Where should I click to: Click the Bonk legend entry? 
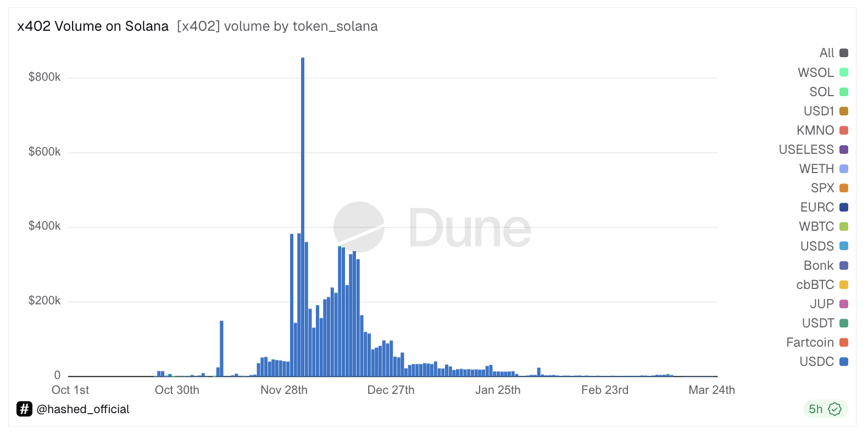pos(825,265)
